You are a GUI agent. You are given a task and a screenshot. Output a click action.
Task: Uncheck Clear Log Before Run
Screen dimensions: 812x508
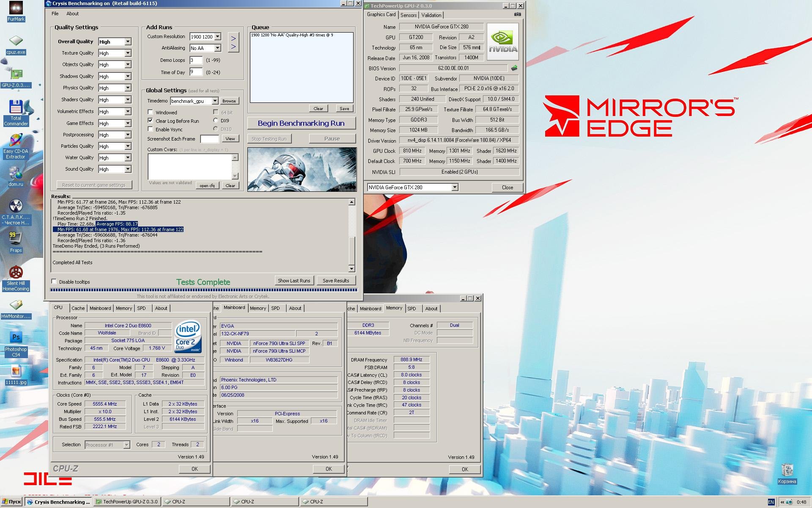pyautogui.click(x=150, y=121)
